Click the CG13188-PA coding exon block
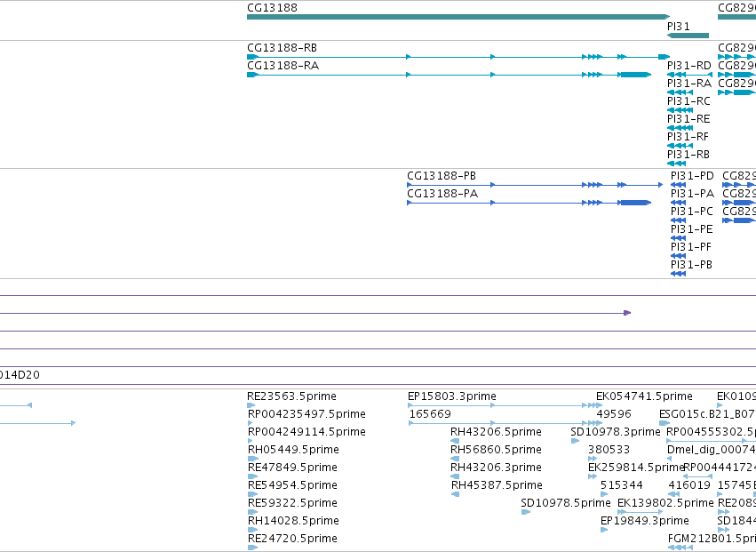Image resolution: width=756 pixels, height=552 pixels. [x=634, y=203]
